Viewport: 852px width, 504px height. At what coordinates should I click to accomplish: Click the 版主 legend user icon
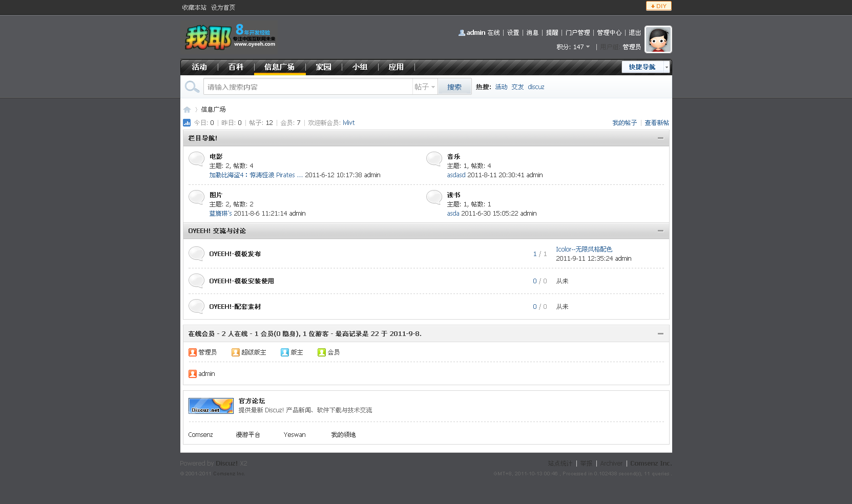(285, 352)
